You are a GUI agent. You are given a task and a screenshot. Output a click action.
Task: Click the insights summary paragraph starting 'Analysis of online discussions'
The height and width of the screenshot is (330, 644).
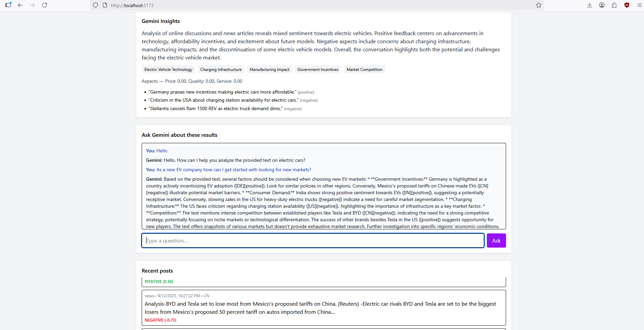point(321,46)
